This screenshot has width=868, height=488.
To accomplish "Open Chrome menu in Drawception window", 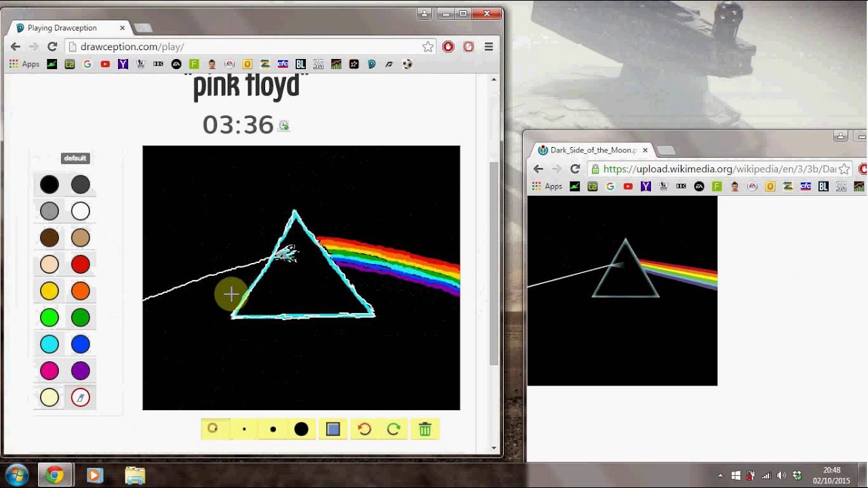I will click(488, 47).
